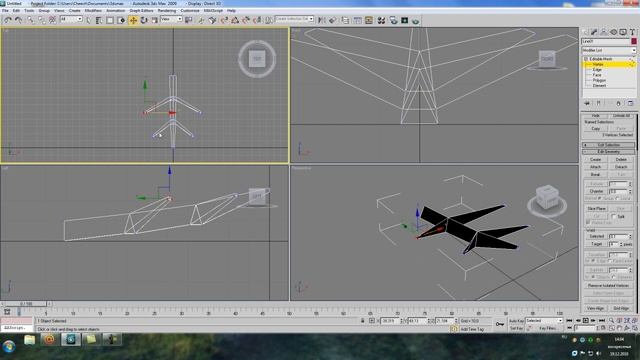The height and width of the screenshot is (360, 640).
Task: Select Edge sub-object level
Action: [x=597, y=70]
